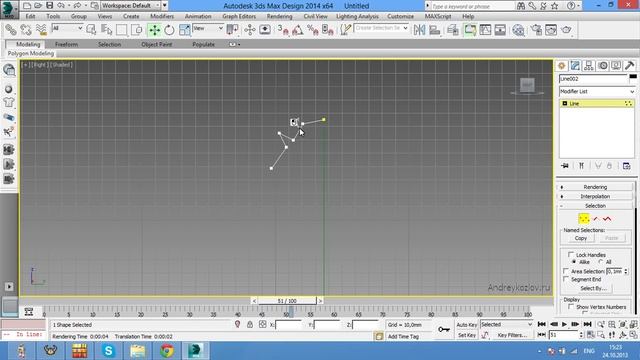Click the Set Keys key icon

pyautogui.click(x=444, y=329)
